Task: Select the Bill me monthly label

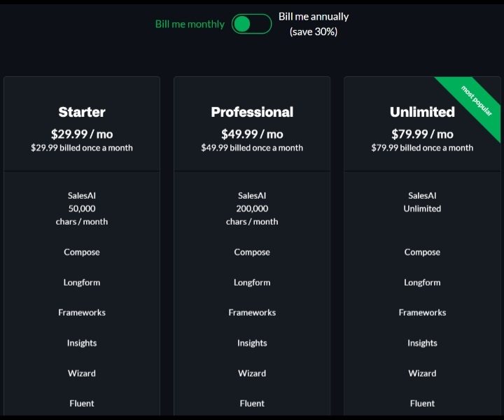Action: [190, 24]
